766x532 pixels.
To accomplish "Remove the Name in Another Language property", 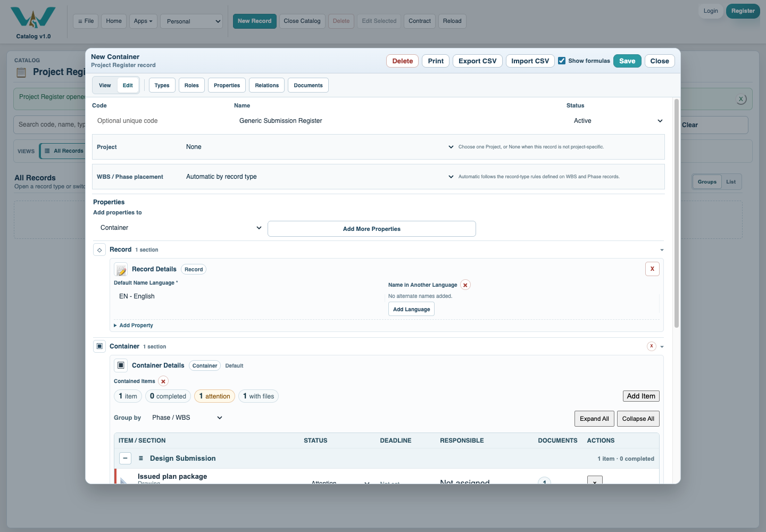I will (x=465, y=285).
